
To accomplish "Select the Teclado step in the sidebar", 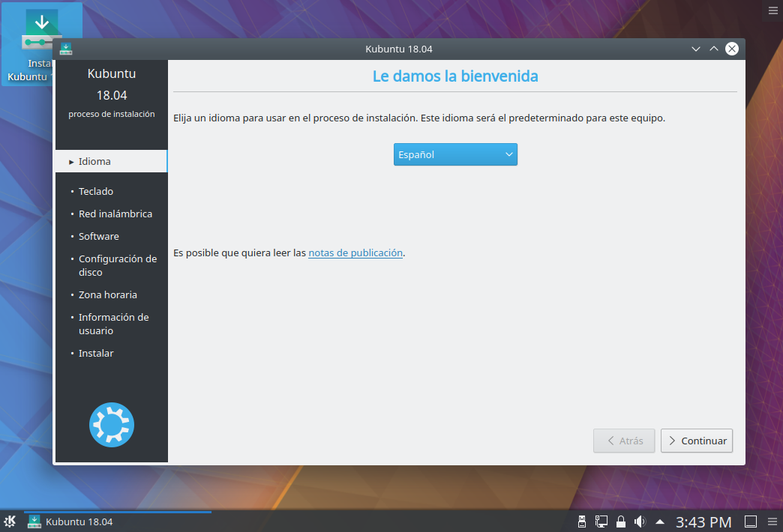I will coord(96,192).
